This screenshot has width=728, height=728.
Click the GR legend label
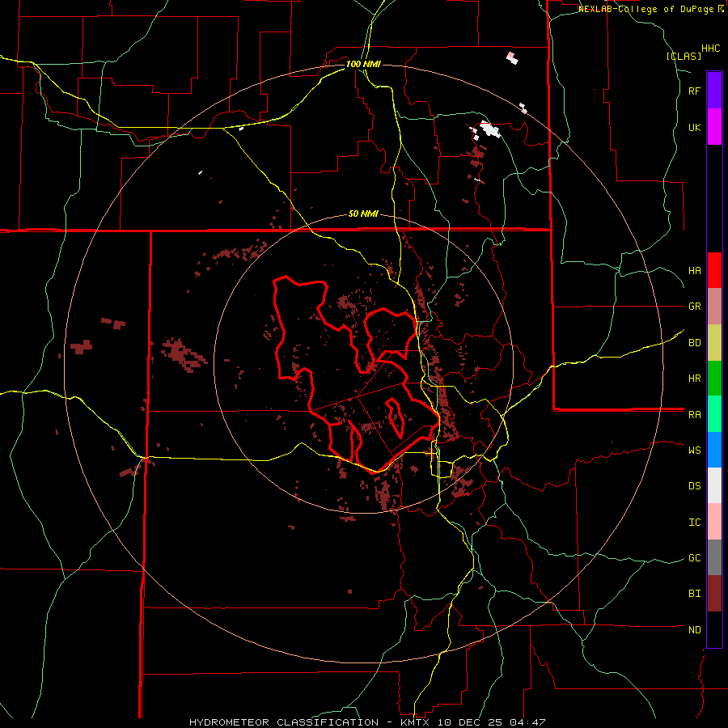tap(695, 307)
